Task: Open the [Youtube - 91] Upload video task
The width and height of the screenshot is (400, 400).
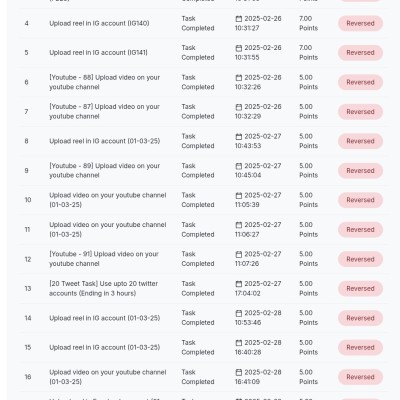Action: (x=104, y=259)
